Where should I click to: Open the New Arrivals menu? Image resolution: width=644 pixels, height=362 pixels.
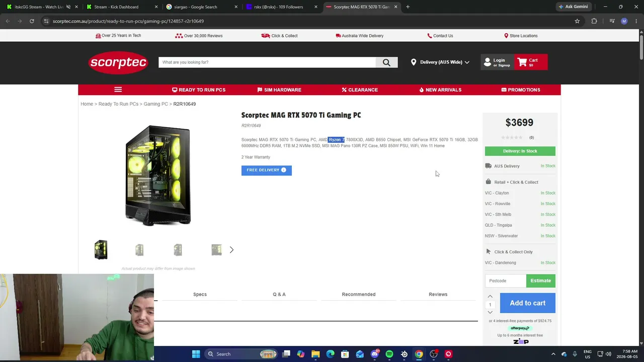pyautogui.click(x=440, y=89)
